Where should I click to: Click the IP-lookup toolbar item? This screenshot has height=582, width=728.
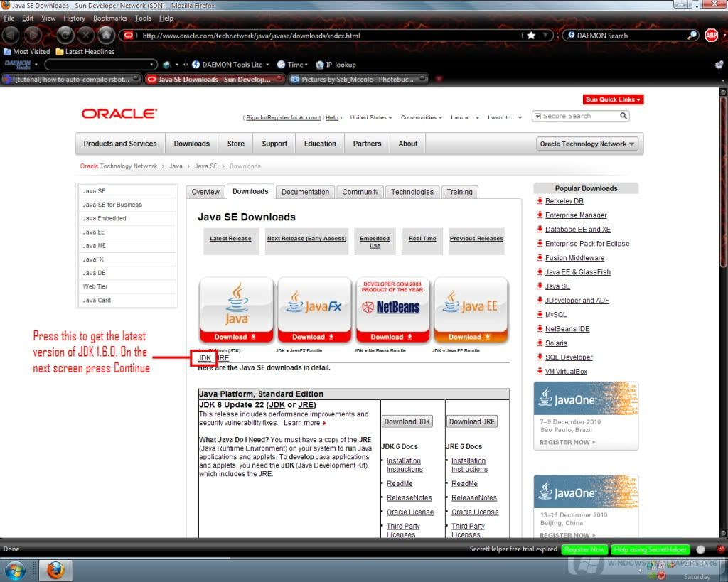point(336,65)
